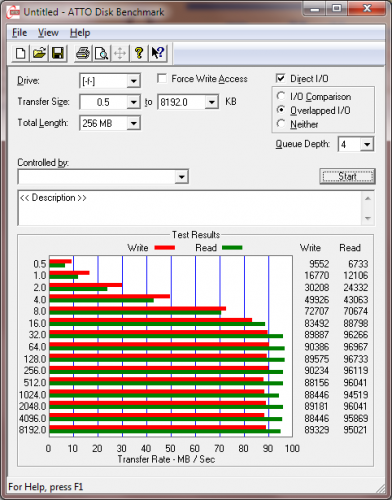The height and width of the screenshot is (500, 392).
Task: Click inside the Description text box
Action: [190, 208]
